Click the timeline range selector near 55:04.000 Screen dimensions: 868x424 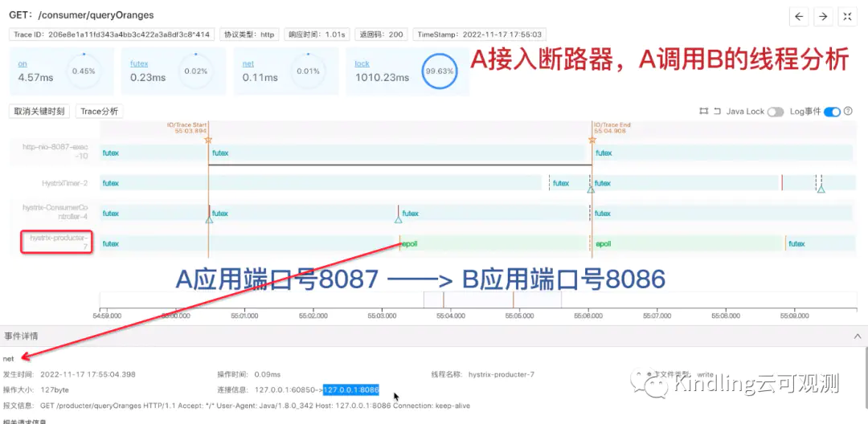click(492, 299)
